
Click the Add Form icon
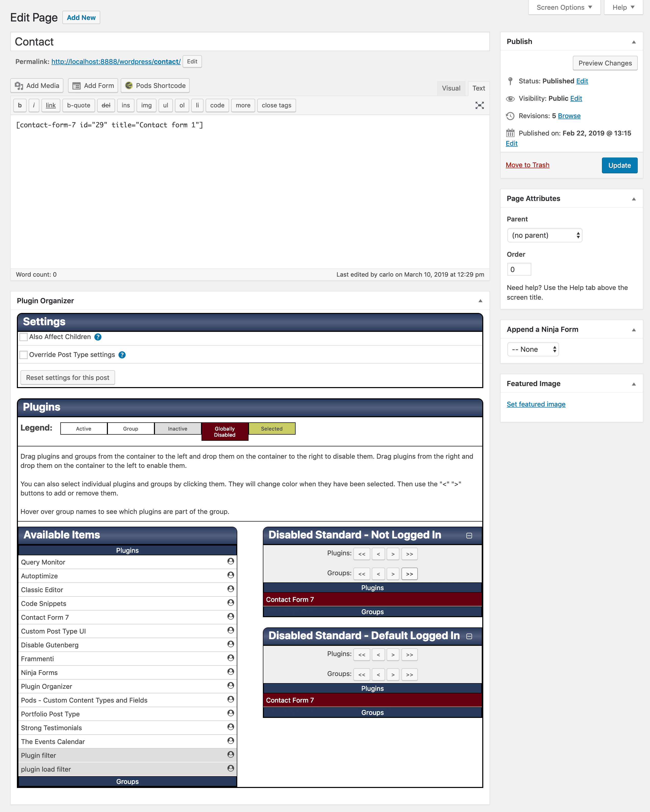point(92,85)
